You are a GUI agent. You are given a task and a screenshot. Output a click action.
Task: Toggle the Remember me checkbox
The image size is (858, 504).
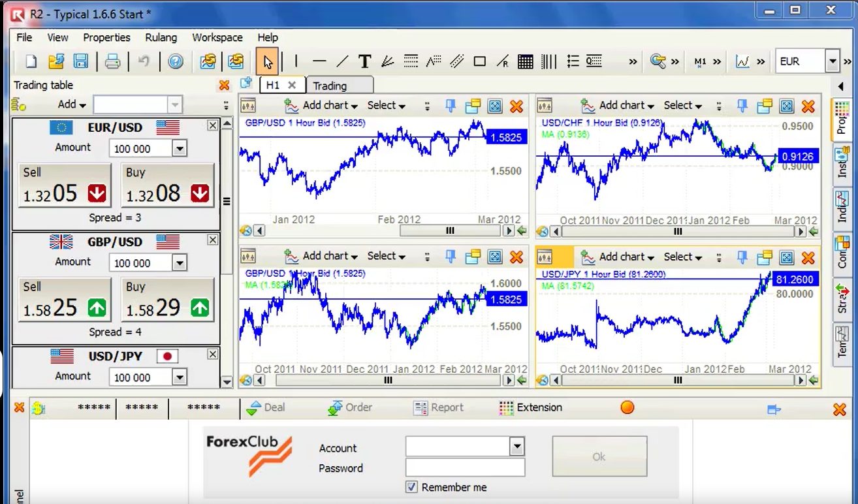(411, 487)
